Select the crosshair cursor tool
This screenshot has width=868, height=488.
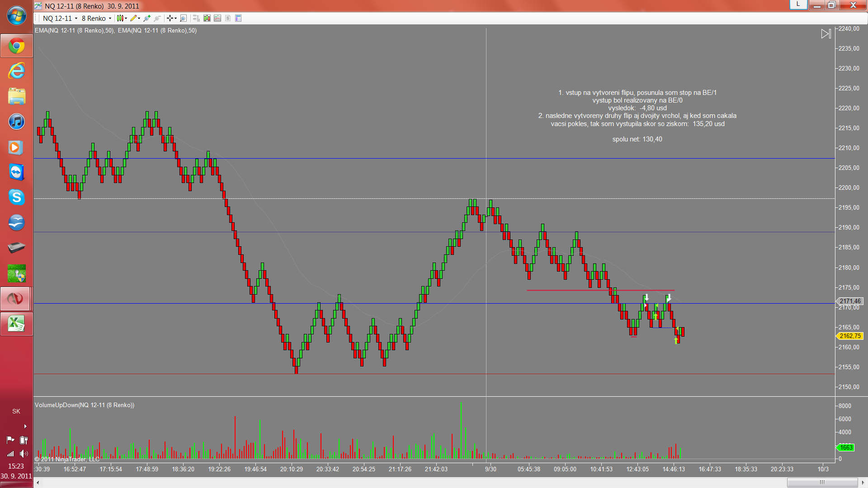170,19
